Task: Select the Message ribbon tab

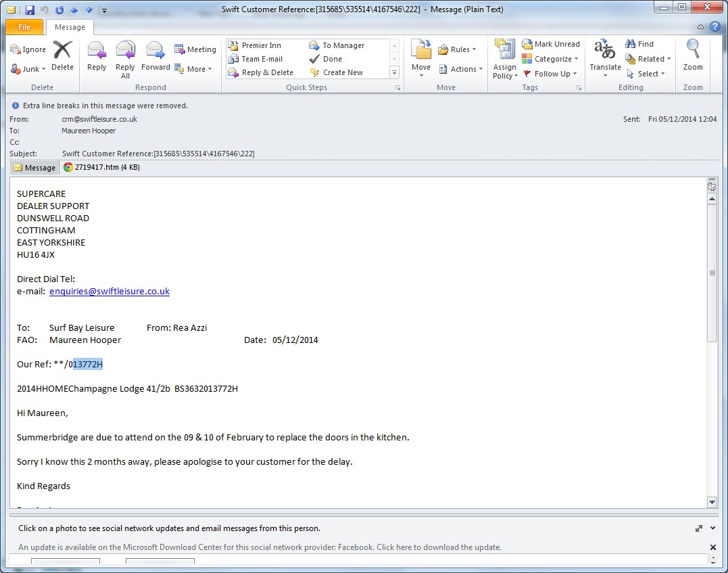Action: [x=70, y=27]
